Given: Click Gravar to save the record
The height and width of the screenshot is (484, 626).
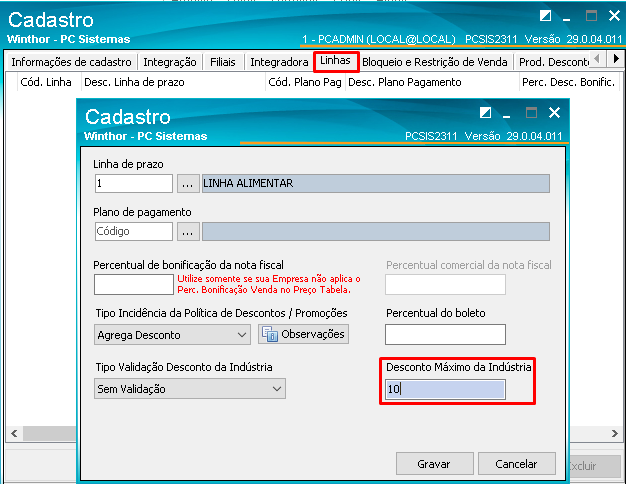Looking at the screenshot, I should point(434,464).
